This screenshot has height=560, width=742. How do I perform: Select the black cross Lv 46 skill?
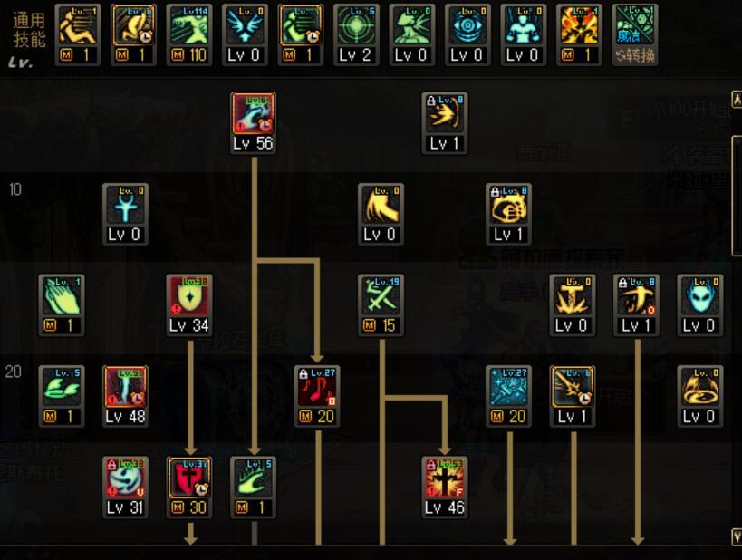coord(445,478)
